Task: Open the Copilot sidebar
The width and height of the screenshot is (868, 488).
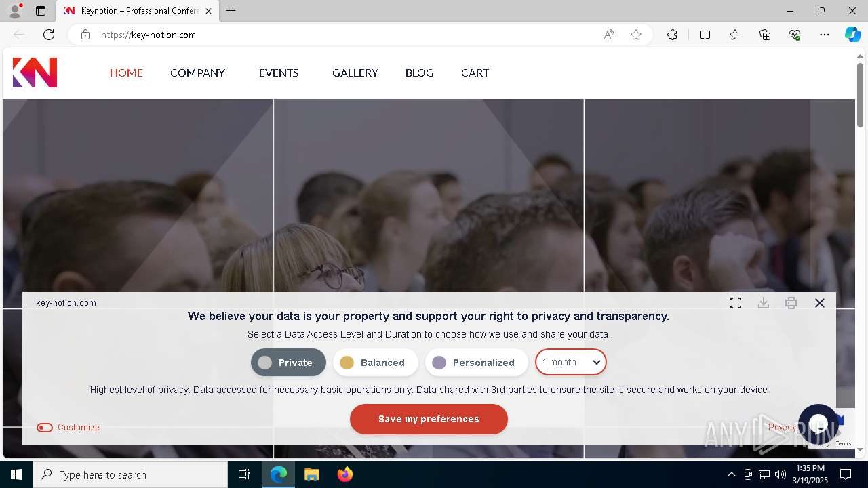Action: tap(852, 35)
